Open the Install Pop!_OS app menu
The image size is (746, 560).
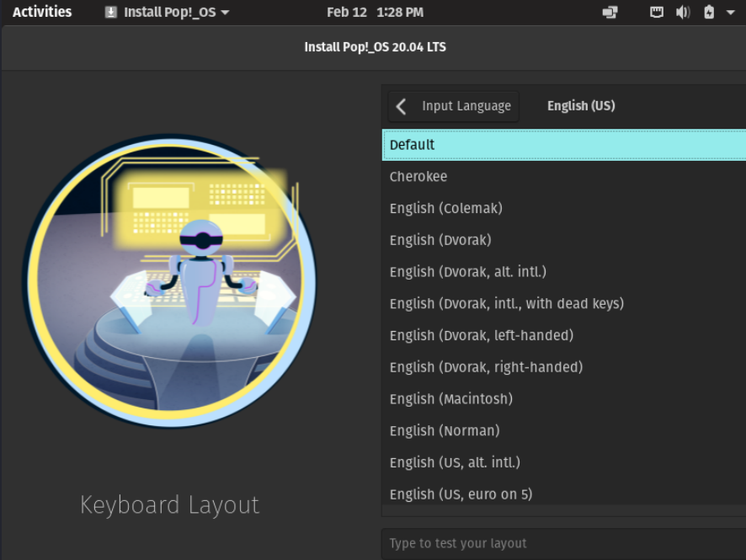coord(167,13)
